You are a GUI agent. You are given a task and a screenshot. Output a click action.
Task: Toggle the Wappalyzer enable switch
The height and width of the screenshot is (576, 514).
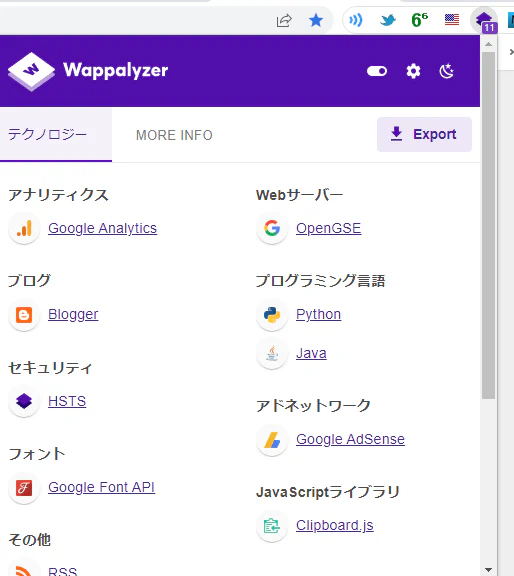(x=377, y=71)
